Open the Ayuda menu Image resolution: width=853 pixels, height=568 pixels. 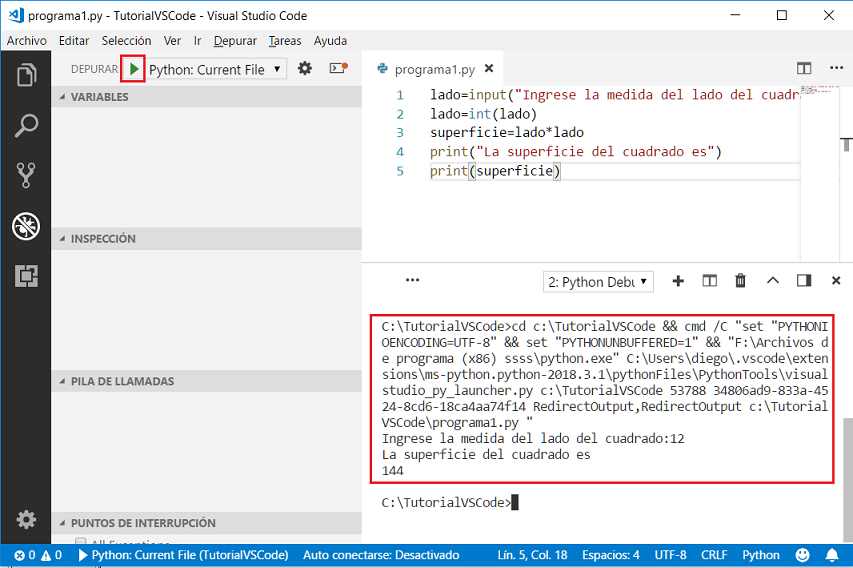(330, 41)
